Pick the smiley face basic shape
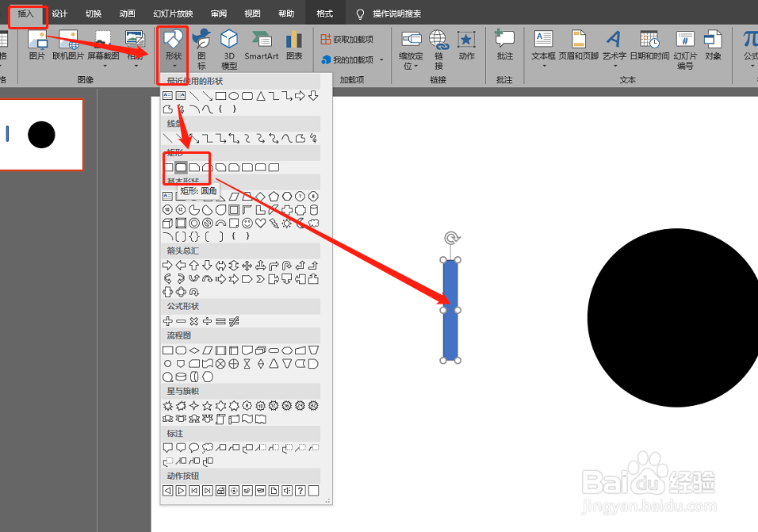Image resolution: width=758 pixels, height=532 pixels. tap(247, 223)
